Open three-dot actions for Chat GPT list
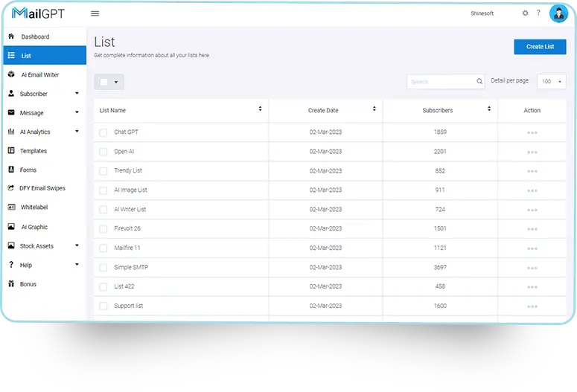 click(532, 132)
